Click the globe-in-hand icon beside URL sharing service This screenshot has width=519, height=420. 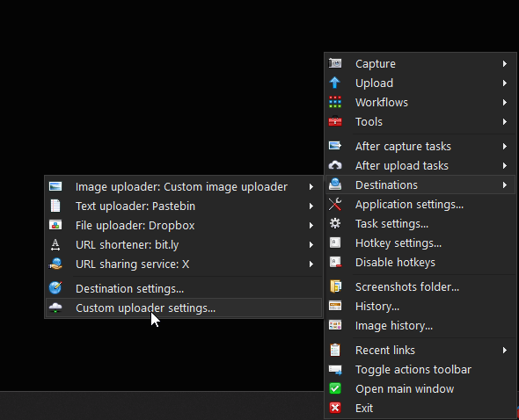[x=55, y=264]
